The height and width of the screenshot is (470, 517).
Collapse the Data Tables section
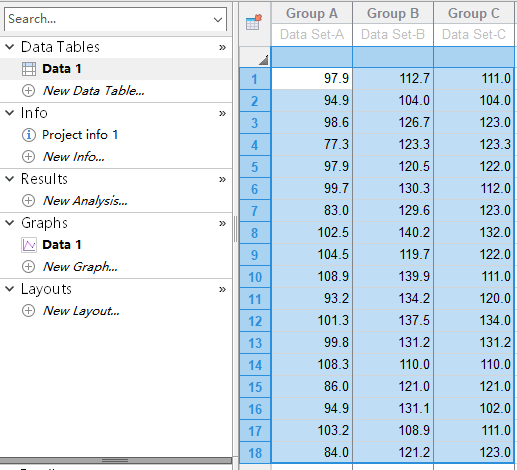tap(10, 47)
